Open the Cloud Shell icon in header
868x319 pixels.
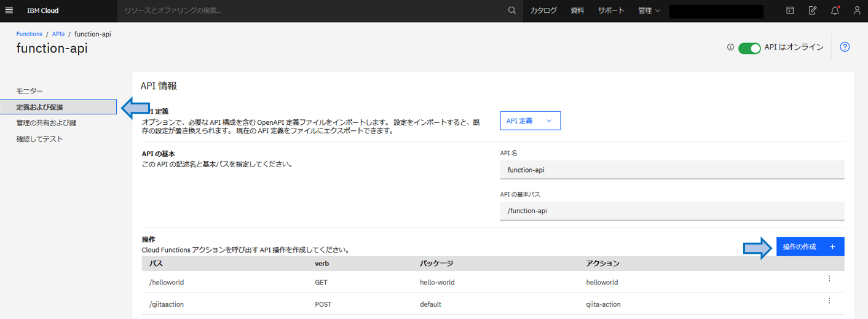pos(790,10)
